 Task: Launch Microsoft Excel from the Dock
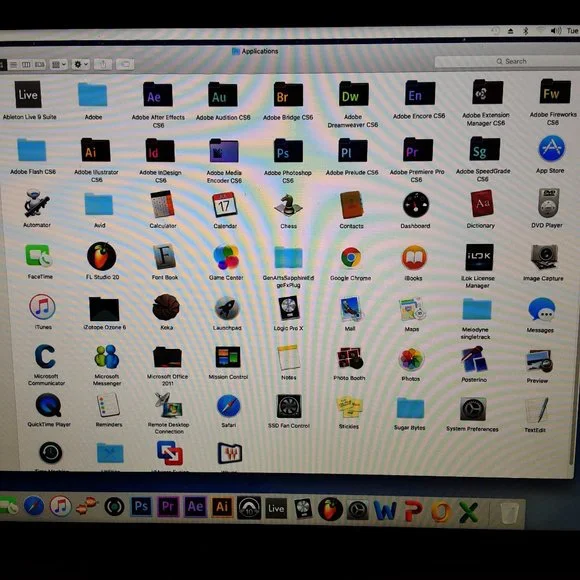(x=468, y=512)
